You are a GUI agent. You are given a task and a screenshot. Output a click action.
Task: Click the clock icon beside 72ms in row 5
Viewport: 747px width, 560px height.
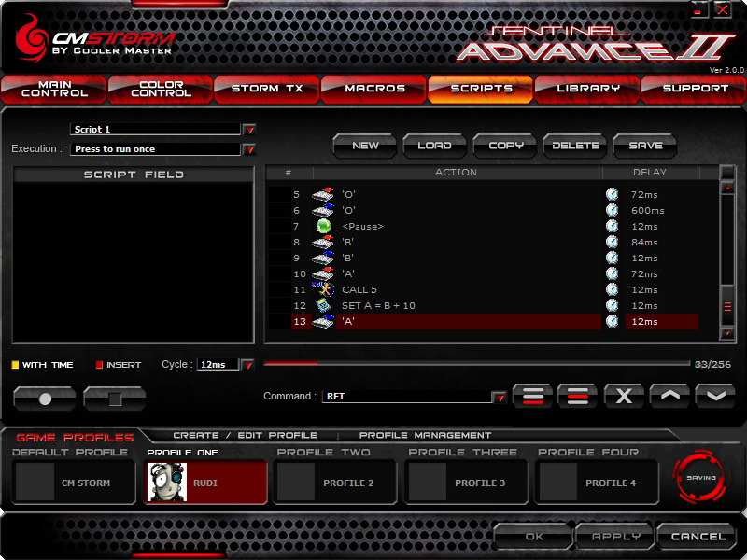pyautogui.click(x=613, y=194)
